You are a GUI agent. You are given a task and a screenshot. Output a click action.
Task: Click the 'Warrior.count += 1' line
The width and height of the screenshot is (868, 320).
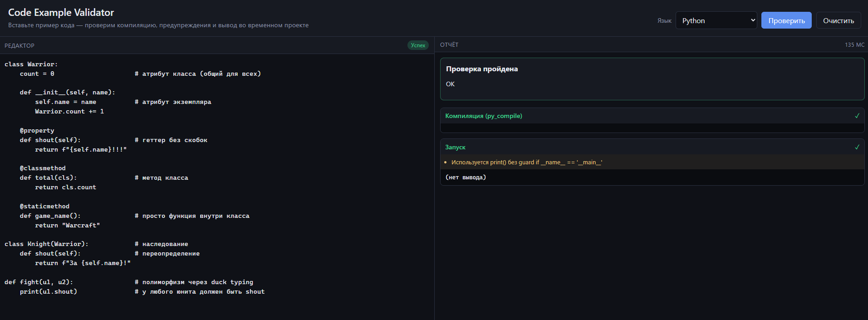pyautogui.click(x=69, y=112)
